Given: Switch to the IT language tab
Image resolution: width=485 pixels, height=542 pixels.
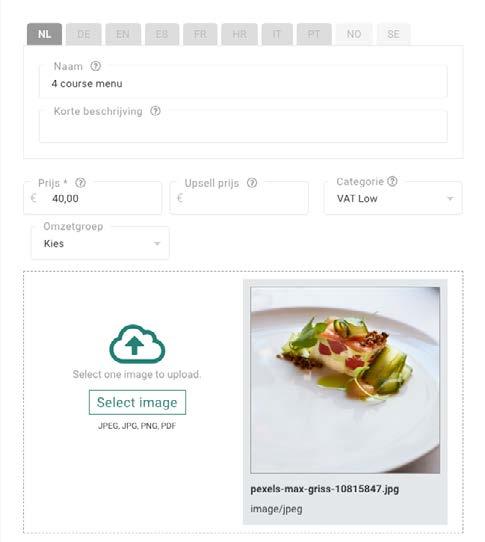Looking at the screenshot, I should 277,34.
